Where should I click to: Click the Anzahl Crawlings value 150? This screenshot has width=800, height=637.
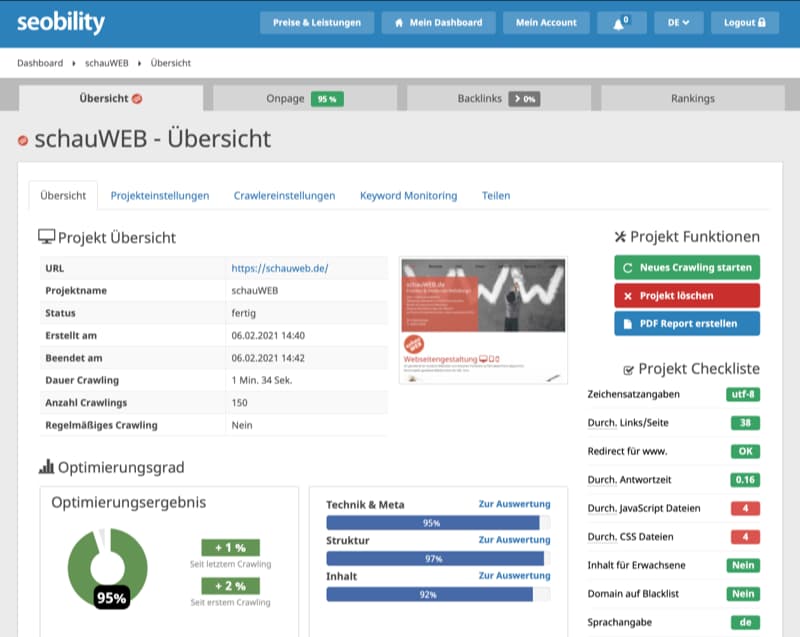tap(239, 403)
